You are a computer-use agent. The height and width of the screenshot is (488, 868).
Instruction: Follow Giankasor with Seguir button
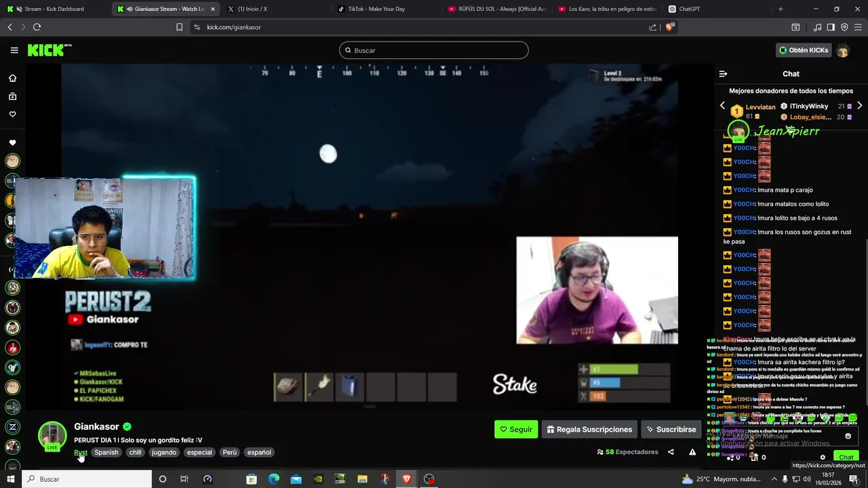coord(516,429)
